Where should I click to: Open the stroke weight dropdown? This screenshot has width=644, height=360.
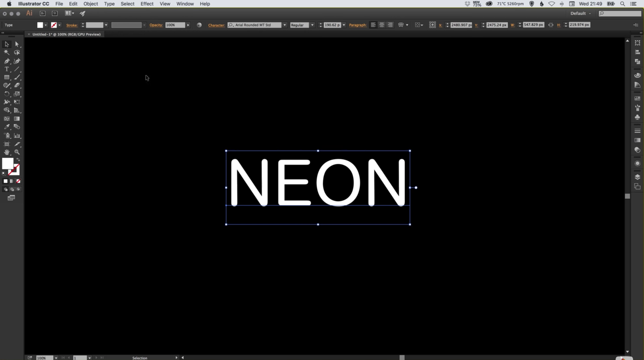(106, 25)
